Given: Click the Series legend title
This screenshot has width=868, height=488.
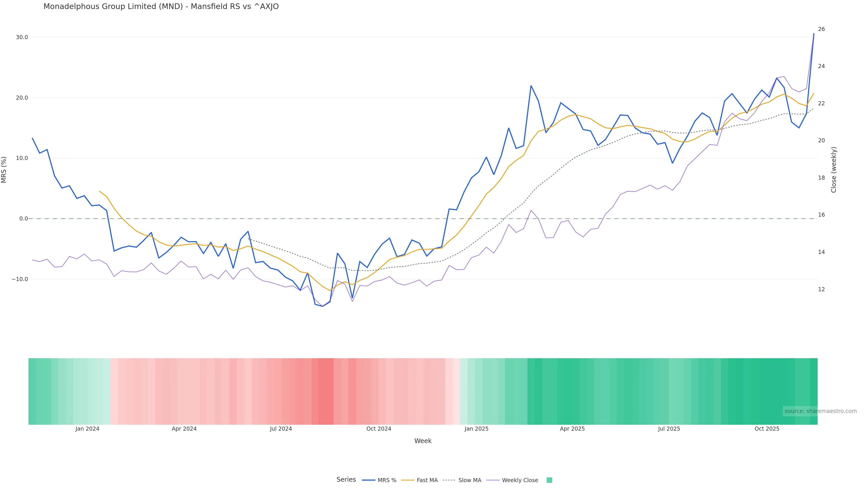Looking at the screenshot, I should 346,480.
